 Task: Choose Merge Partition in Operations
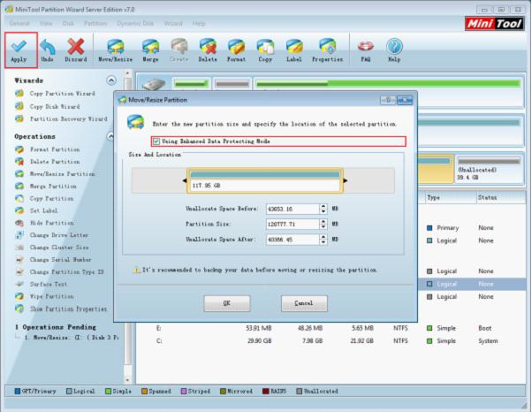point(53,186)
